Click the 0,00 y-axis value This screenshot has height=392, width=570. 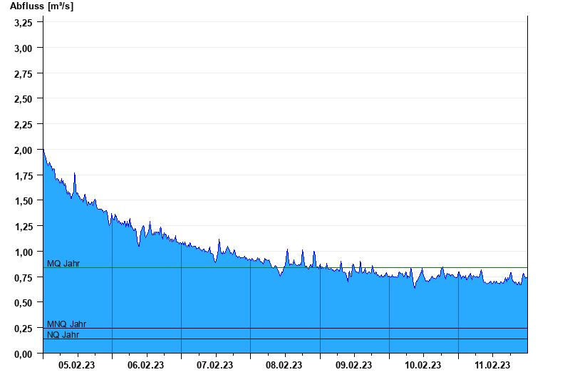24,354
